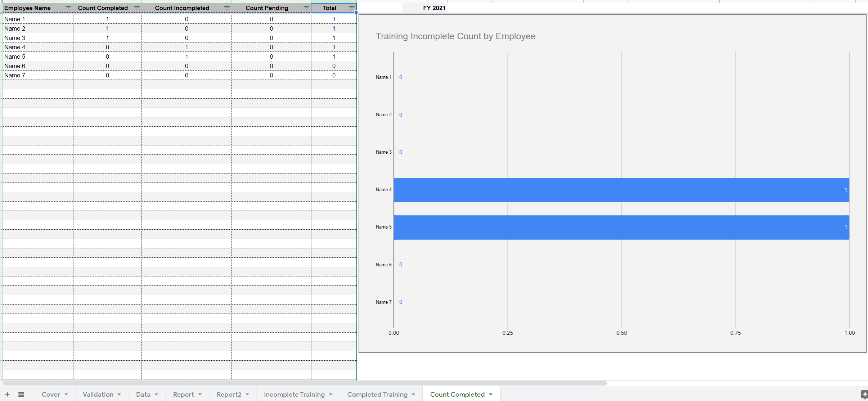
Task: Select the Name 5 bar in chart
Action: coord(621,227)
